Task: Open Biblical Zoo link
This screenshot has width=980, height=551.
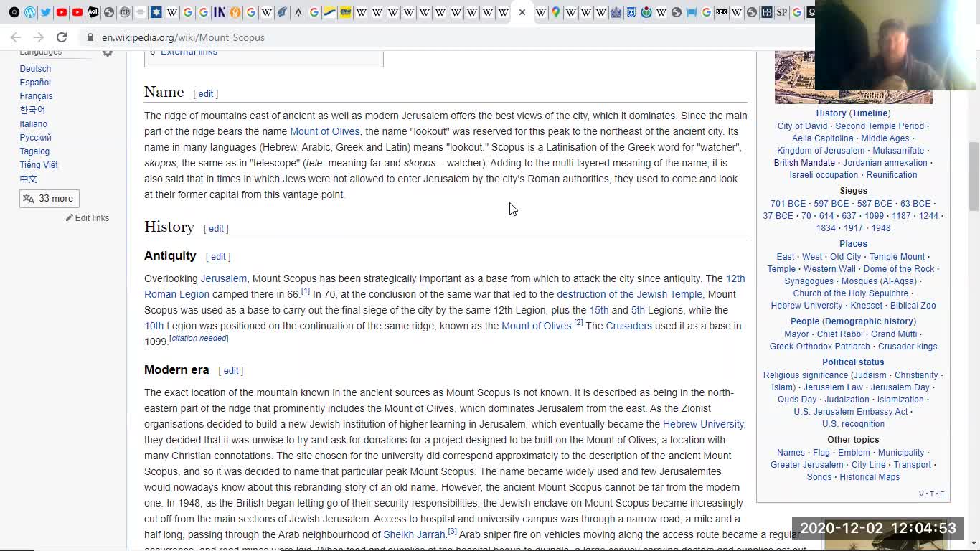Action: pos(913,306)
